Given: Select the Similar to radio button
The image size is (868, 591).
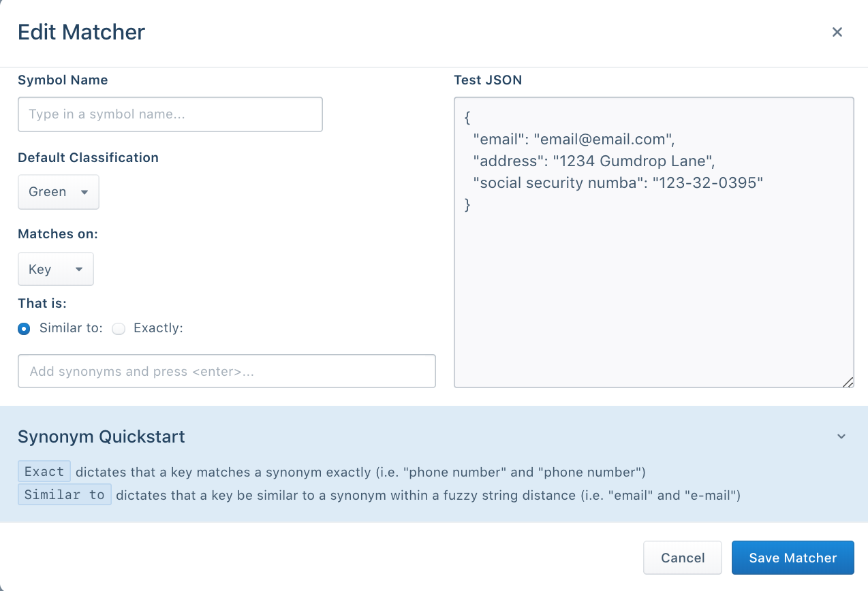Looking at the screenshot, I should click(25, 329).
